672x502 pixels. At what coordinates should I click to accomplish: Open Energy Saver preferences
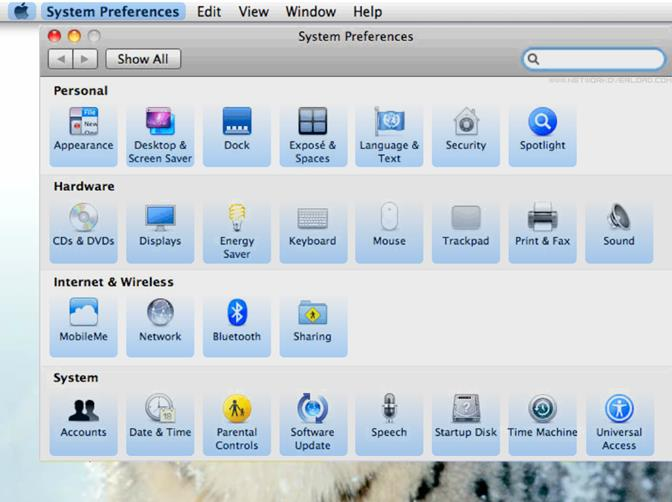click(237, 231)
